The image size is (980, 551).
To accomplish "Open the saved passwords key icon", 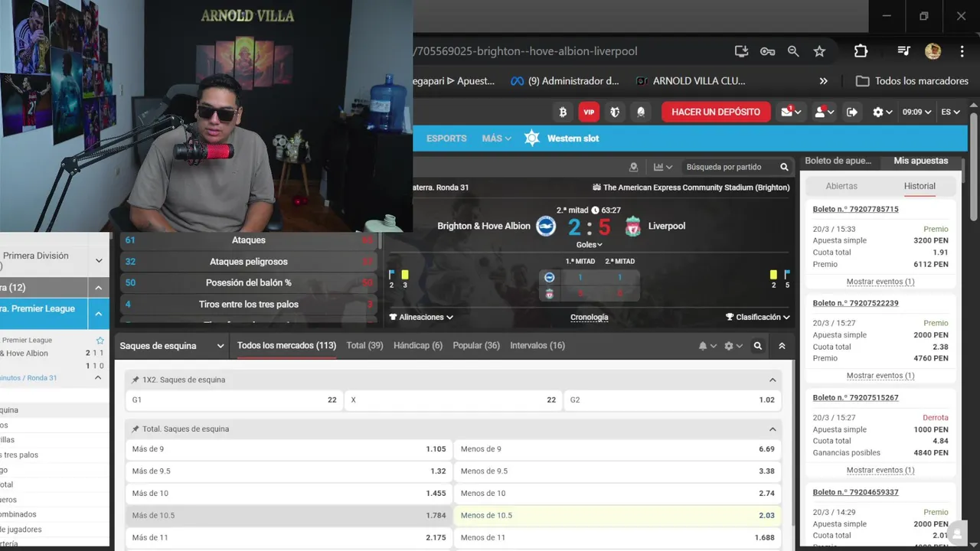I will tap(767, 51).
